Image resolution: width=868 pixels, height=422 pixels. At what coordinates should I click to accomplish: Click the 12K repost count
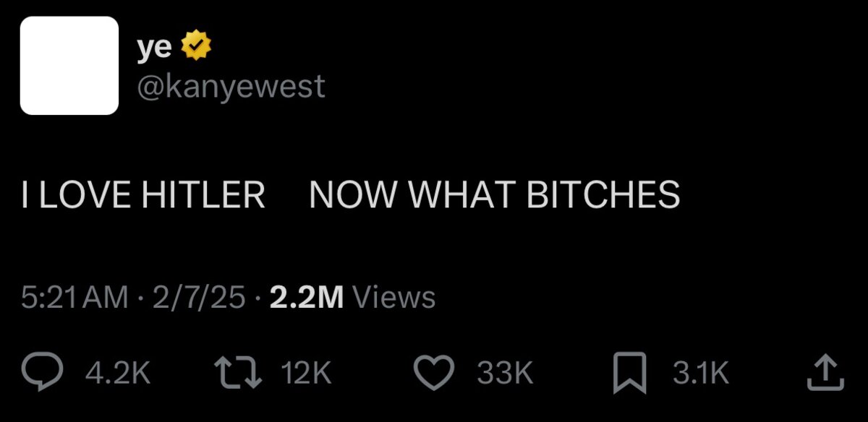(x=306, y=374)
